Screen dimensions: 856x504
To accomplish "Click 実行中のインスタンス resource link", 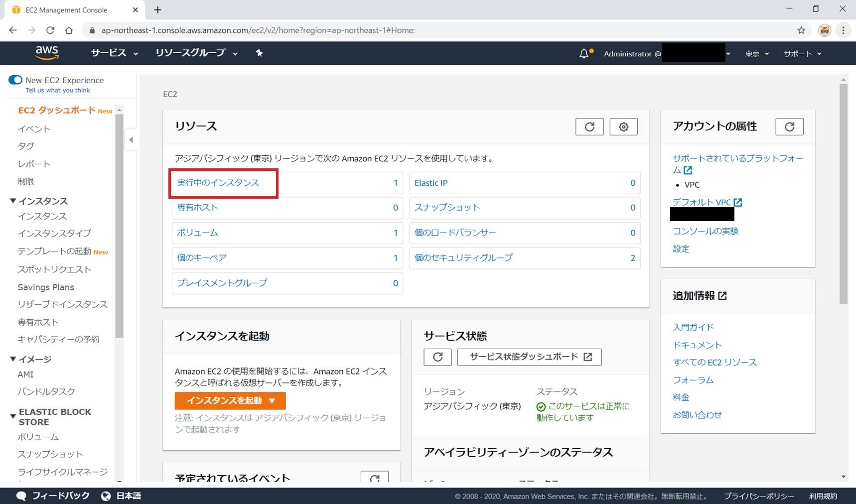I will 218,183.
